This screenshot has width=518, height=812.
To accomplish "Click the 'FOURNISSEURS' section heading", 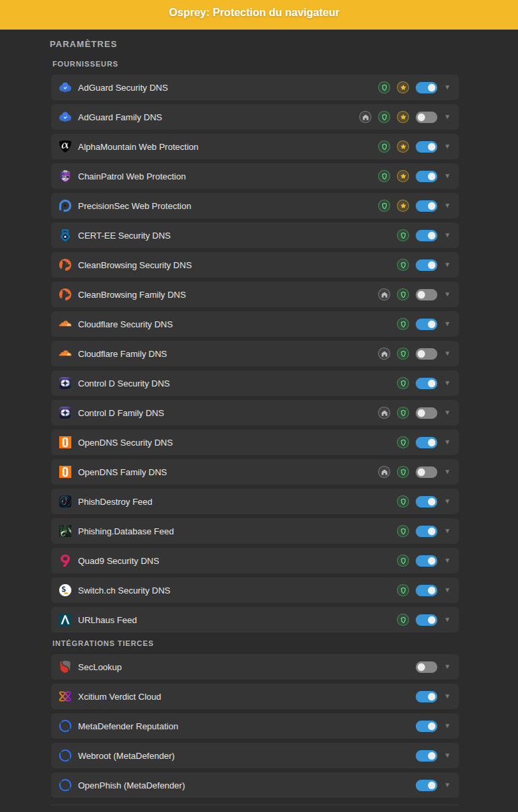I will point(85,64).
